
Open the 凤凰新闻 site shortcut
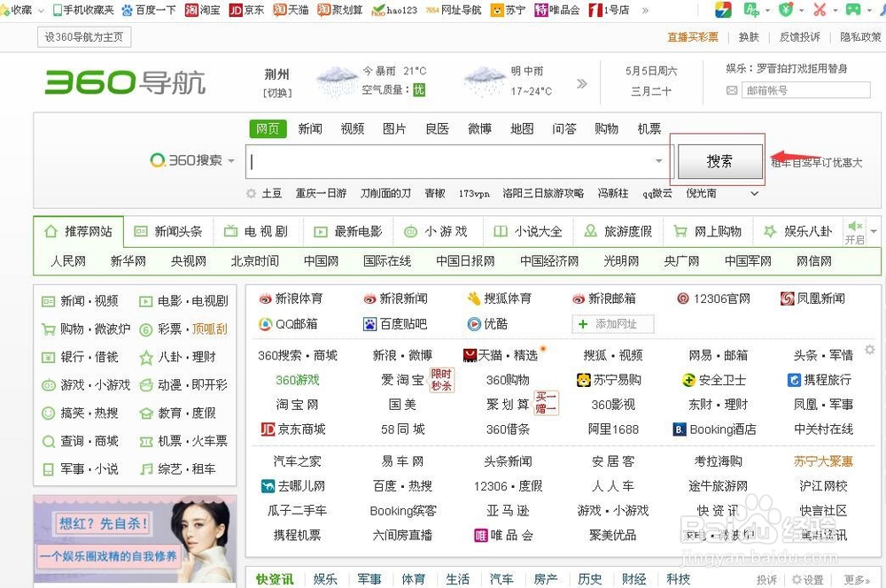(x=812, y=298)
